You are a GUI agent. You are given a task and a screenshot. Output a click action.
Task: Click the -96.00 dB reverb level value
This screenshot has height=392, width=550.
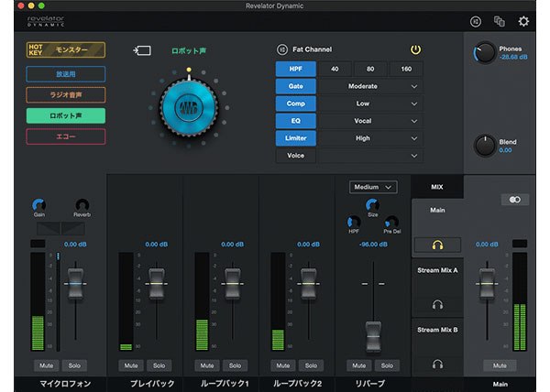click(x=373, y=245)
